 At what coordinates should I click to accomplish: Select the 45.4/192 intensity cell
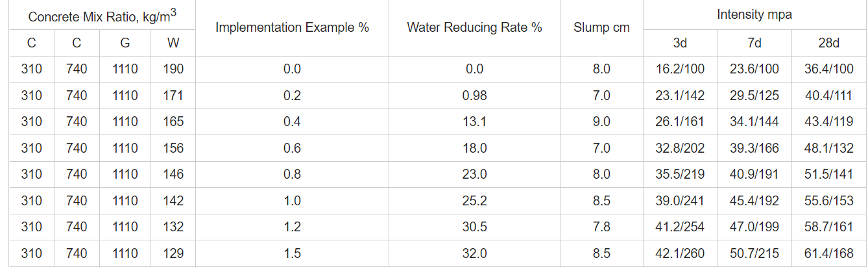point(754,201)
